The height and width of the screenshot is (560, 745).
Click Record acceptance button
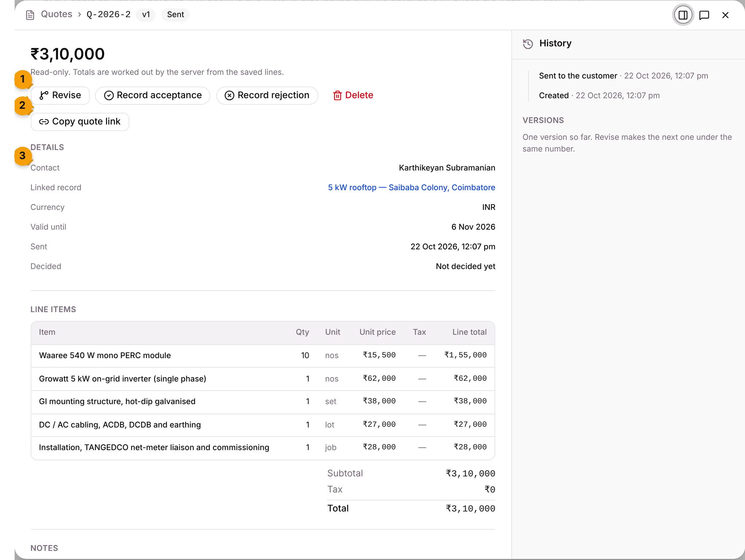pos(153,95)
